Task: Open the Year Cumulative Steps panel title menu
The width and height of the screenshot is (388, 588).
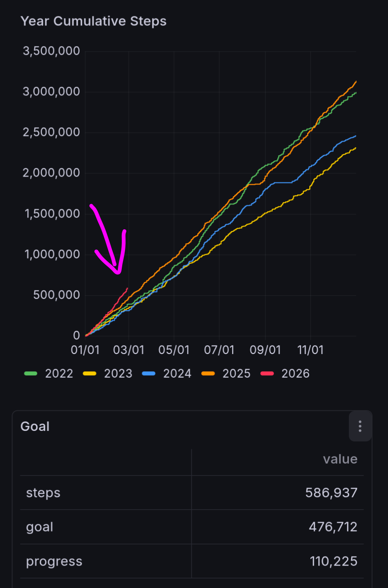Action: tap(93, 21)
